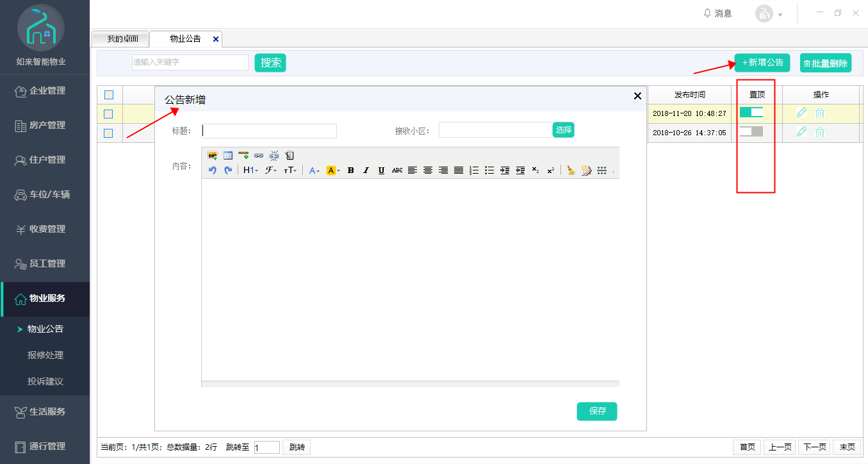Click the insert hyperlink icon
The width and height of the screenshot is (868, 464).
click(259, 155)
